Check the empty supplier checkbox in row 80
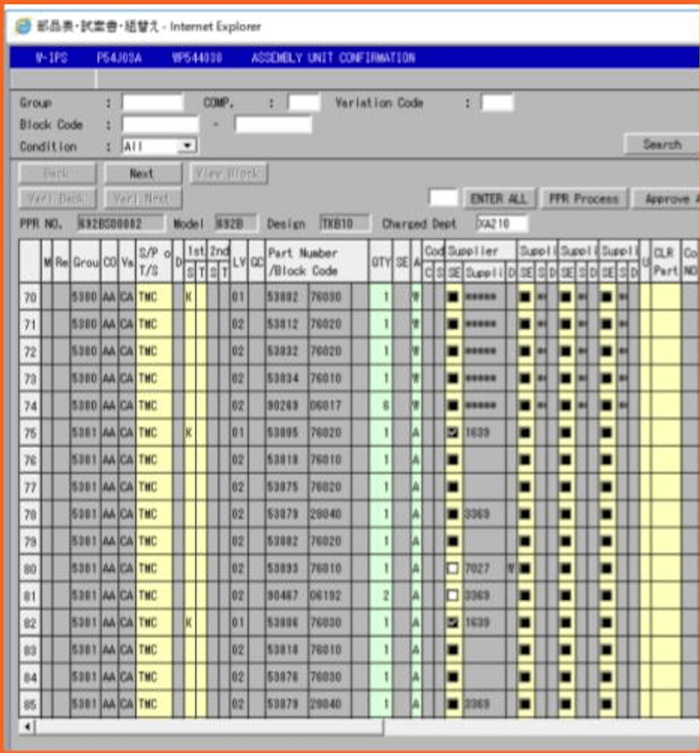 tap(453, 568)
